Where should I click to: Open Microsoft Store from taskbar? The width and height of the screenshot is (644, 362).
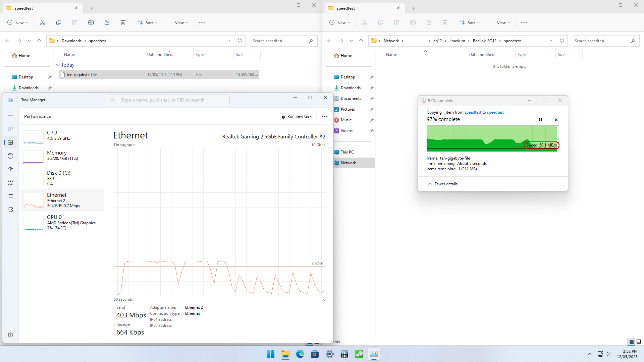coord(315,354)
